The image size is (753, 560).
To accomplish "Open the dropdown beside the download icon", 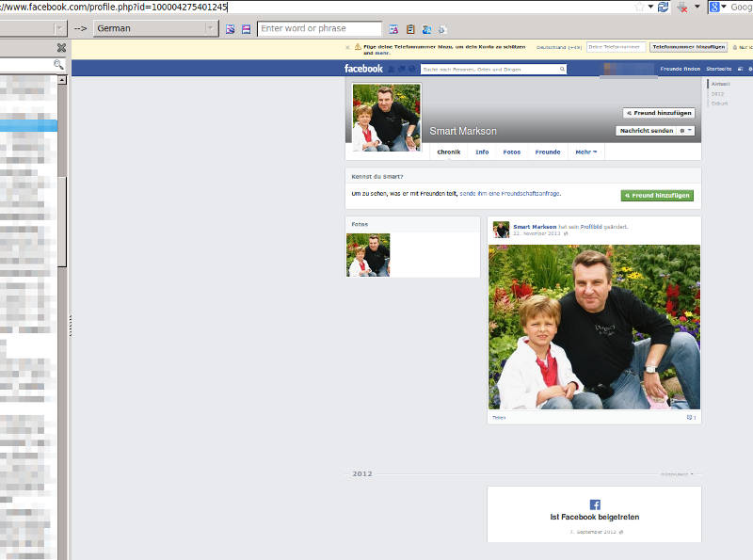I will click(x=697, y=7).
